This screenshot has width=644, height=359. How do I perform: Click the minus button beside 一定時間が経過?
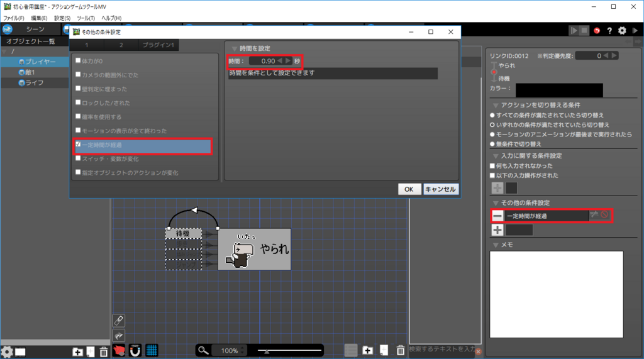497,216
